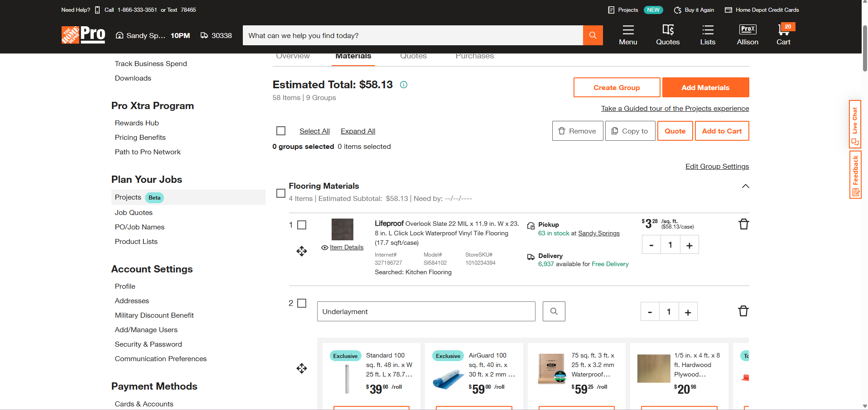Open the Lists icon in header

708,35
